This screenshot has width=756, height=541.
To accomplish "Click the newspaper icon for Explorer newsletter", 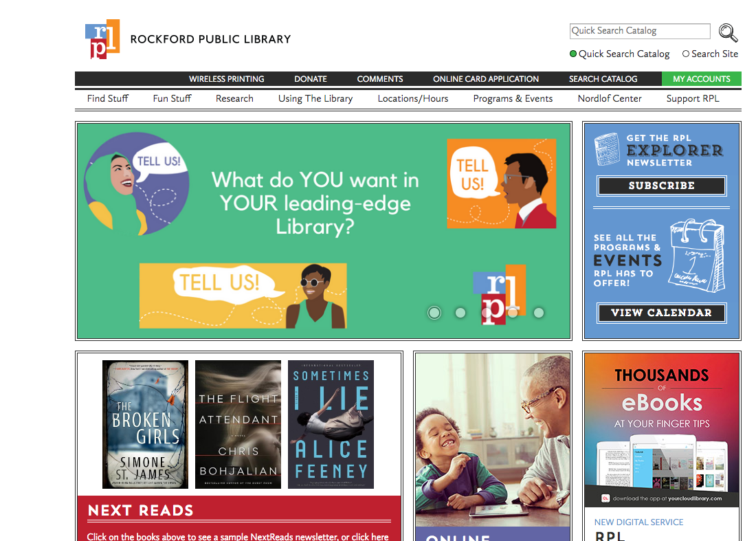I will [x=608, y=149].
